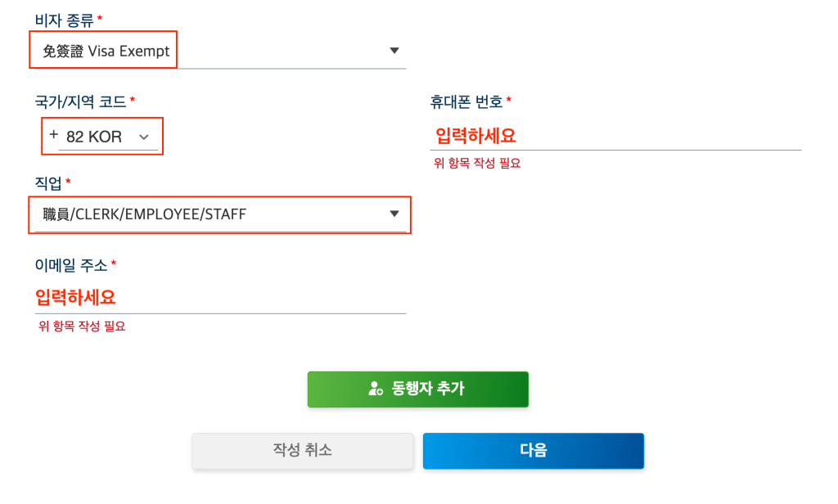Click the 이메일 주소 field label
Viewport: 838px width, 504px height.
(70, 265)
